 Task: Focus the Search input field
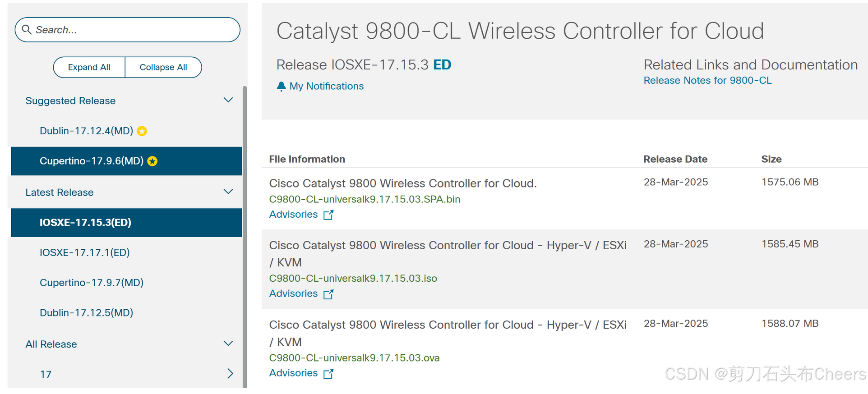(x=135, y=30)
